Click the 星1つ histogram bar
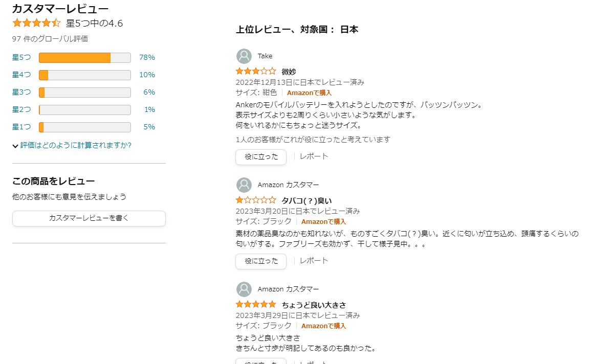The image size is (589, 364). click(84, 127)
